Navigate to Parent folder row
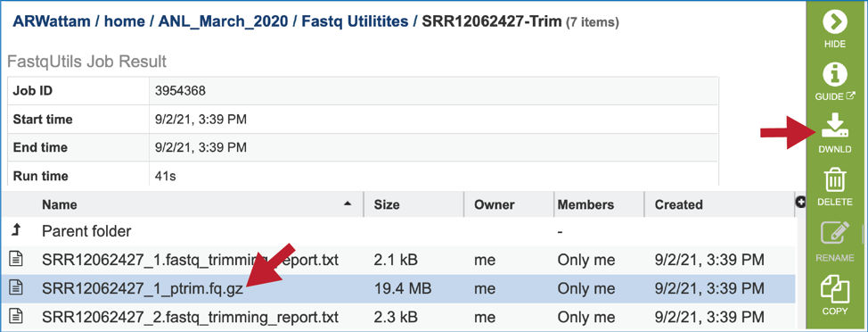Image resolution: width=868 pixels, height=332 pixels. (x=398, y=230)
